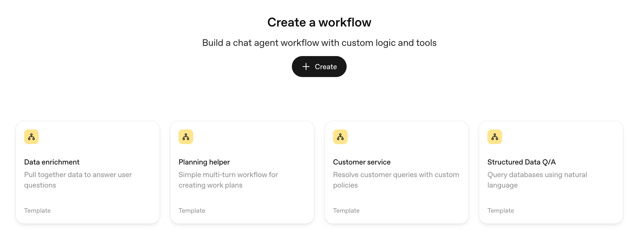The image size is (644, 230).
Task: Click Template label on Structured Data Q/A card
Action: coord(501,211)
